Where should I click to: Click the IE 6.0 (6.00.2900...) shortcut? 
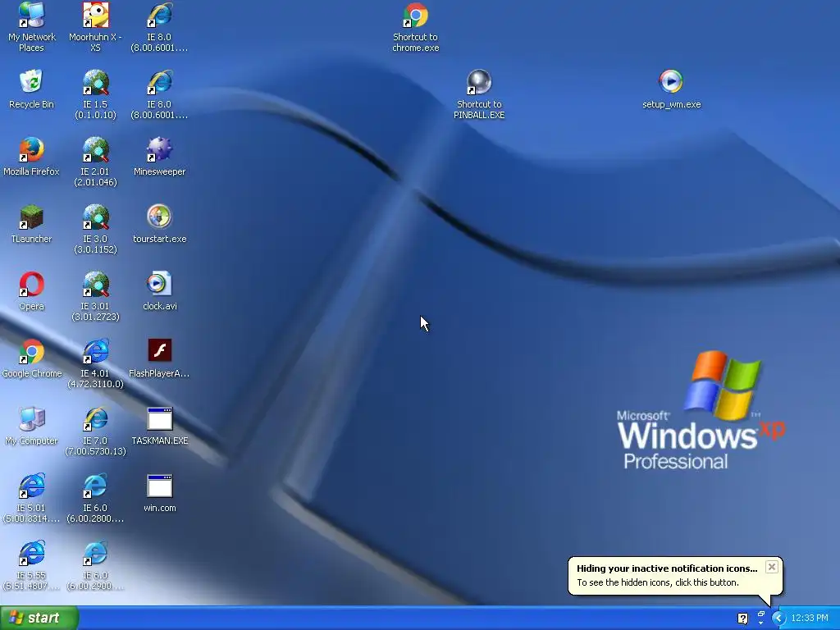pos(95,554)
